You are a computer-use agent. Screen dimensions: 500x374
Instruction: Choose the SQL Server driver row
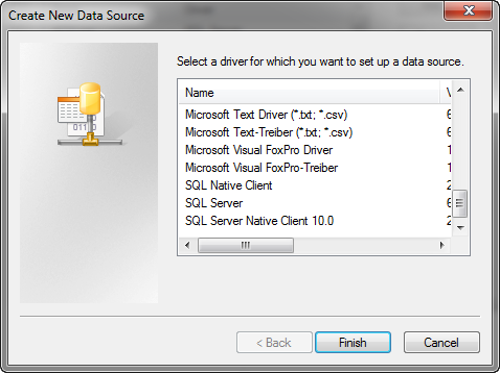pos(315,203)
